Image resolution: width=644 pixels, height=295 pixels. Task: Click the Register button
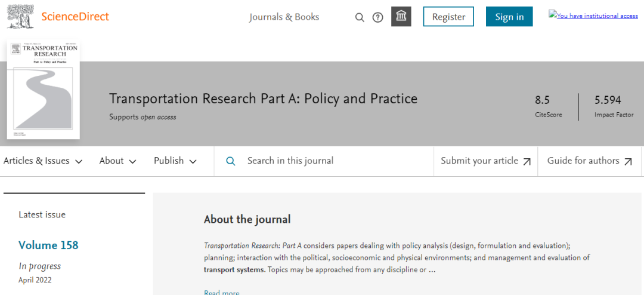click(448, 17)
